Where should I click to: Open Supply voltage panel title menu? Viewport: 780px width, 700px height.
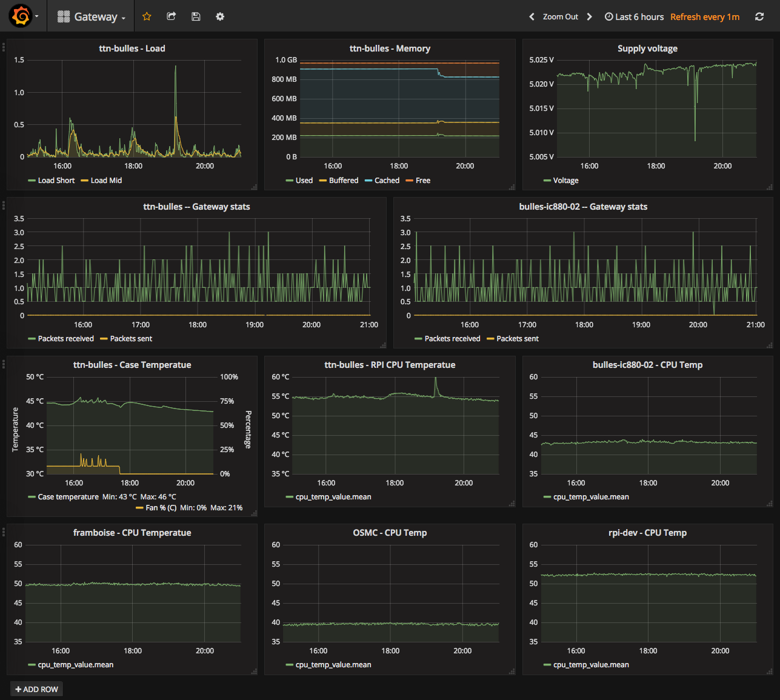pyautogui.click(x=647, y=48)
